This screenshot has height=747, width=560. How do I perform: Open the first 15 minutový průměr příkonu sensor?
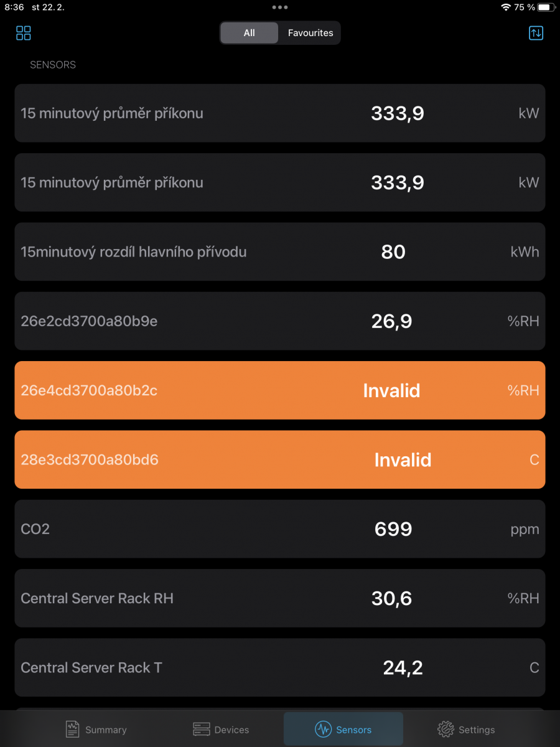pyautogui.click(x=280, y=113)
